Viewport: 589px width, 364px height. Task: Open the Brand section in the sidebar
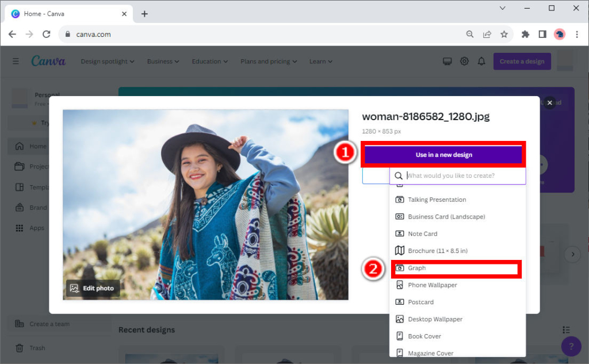coord(36,207)
